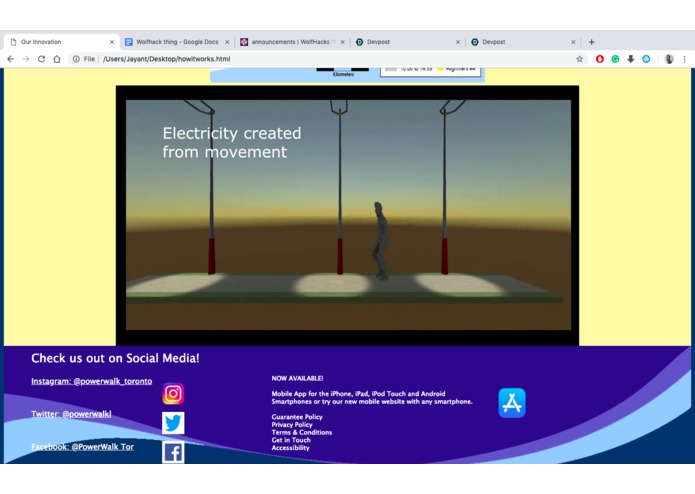This screenshot has height=494, width=695.
Task: Open the user profile avatar
Action: click(669, 59)
